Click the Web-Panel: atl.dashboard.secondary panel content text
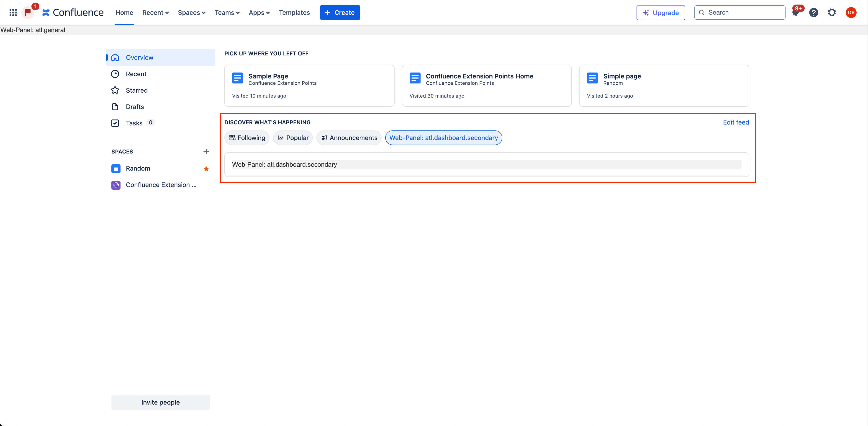Viewport: 868px width, 426px height. [284, 164]
